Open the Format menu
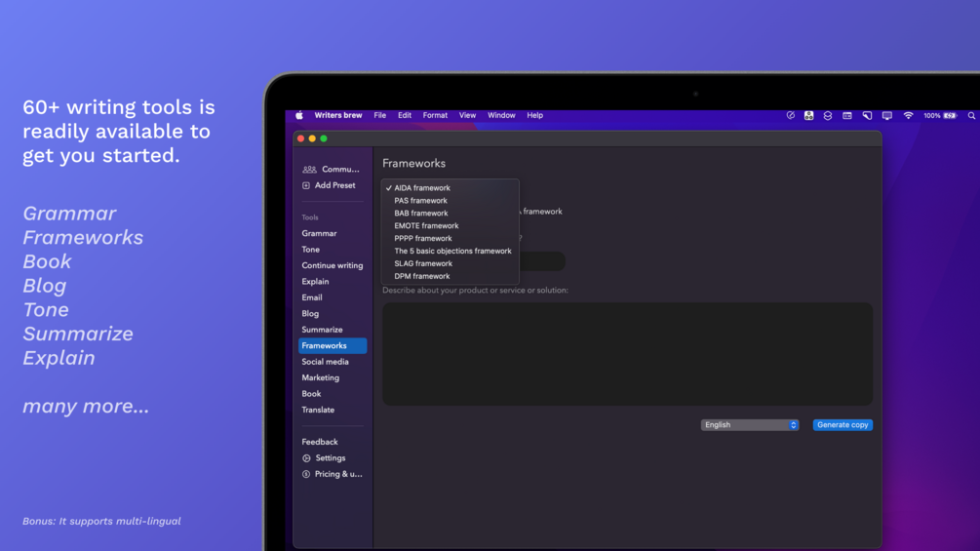This screenshot has width=980, height=551. pyautogui.click(x=435, y=115)
